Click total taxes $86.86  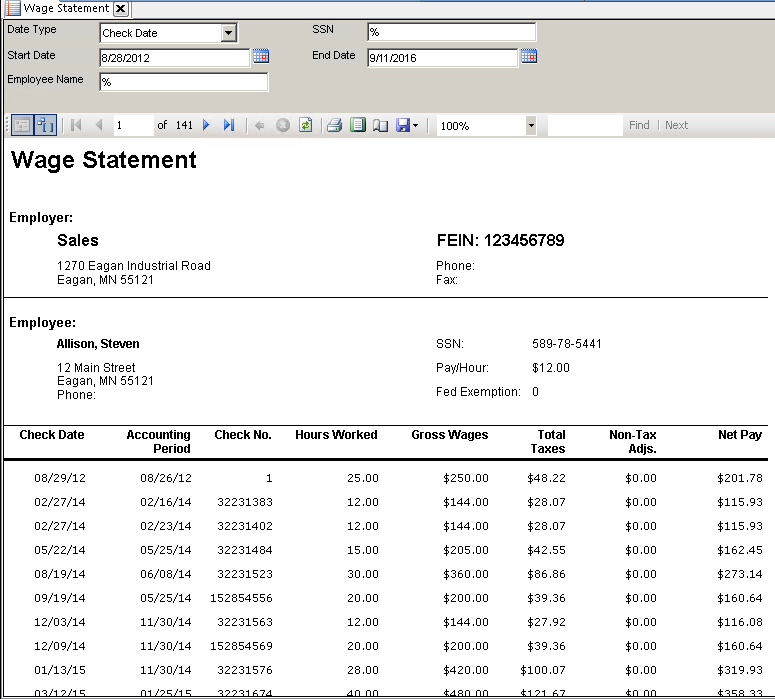click(546, 574)
